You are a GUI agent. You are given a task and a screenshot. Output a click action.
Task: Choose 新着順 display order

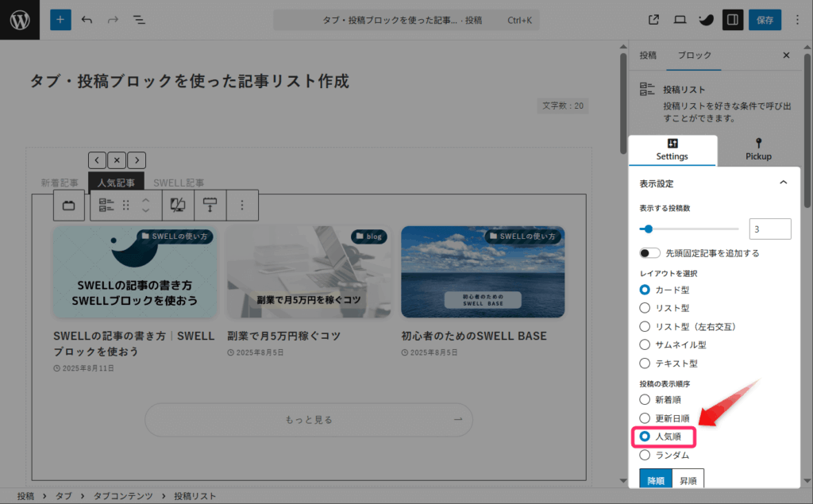tap(645, 400)
